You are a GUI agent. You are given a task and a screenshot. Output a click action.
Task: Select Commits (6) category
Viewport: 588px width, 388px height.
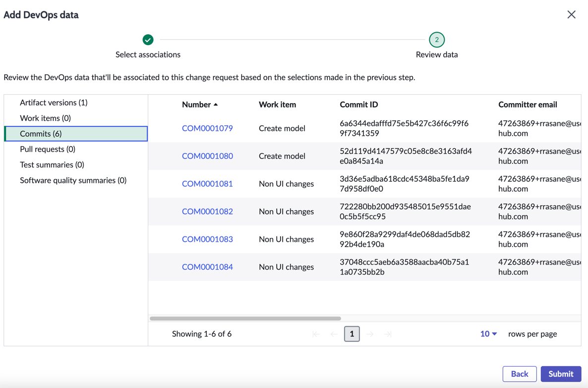pos(76,133)
